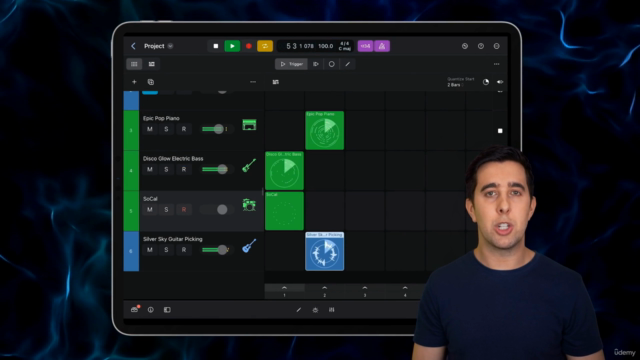Select the Trigger mode button

click(x=291, y=64)
